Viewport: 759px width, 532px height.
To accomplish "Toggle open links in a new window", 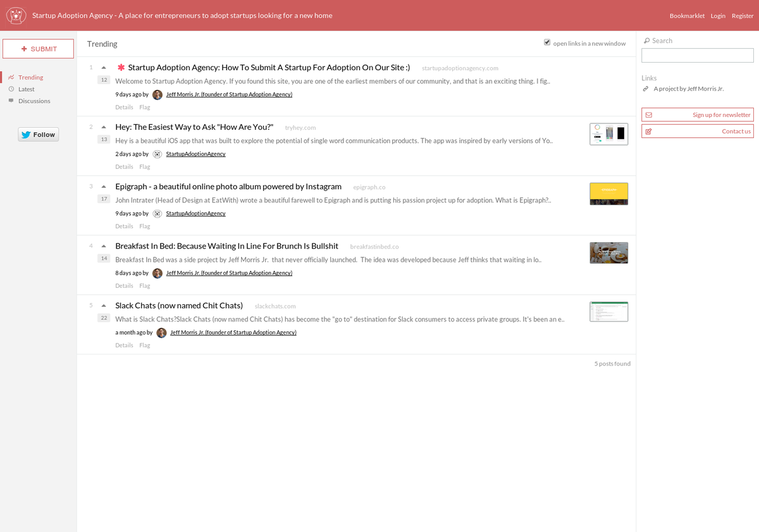I will (x=547, y=42).
